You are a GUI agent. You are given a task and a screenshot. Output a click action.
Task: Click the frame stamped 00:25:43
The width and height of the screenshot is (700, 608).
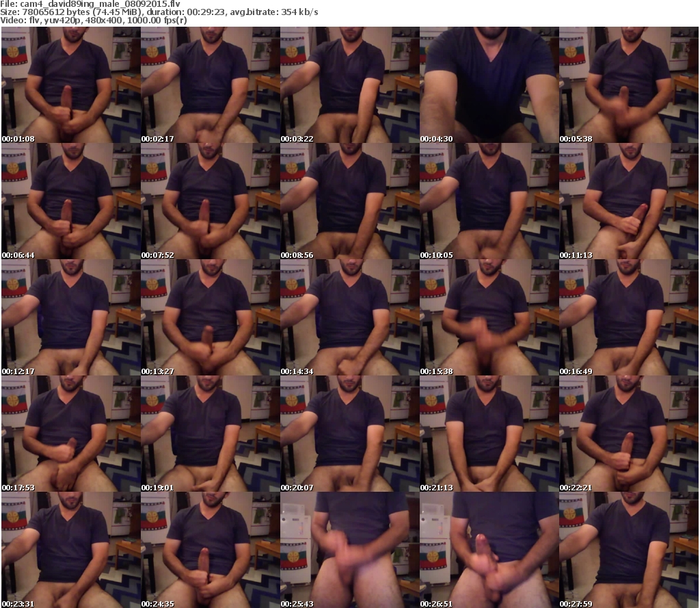pos(350,550)
